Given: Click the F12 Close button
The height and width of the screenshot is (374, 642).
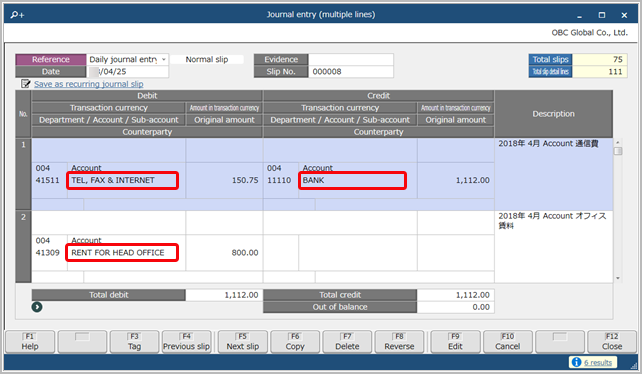Looking at the screenshot, I should pyautogui.click(x=612, y=342).
